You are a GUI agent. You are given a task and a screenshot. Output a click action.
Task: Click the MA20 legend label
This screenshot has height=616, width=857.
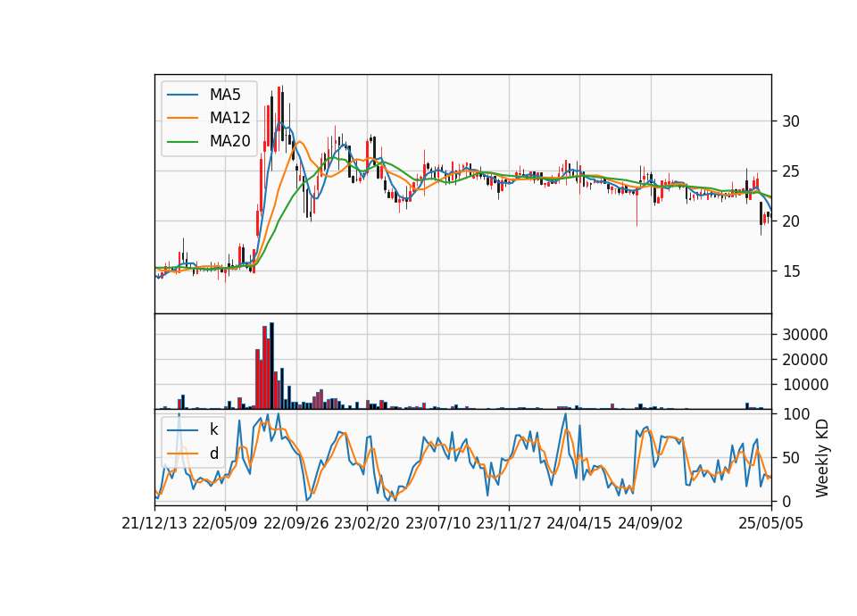coord(229,141)
